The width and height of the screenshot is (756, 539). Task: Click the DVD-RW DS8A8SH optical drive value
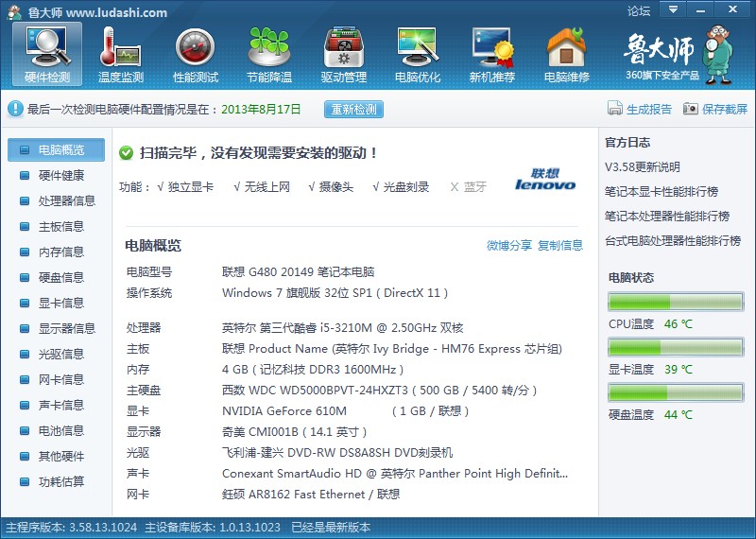tap(337, 453)
